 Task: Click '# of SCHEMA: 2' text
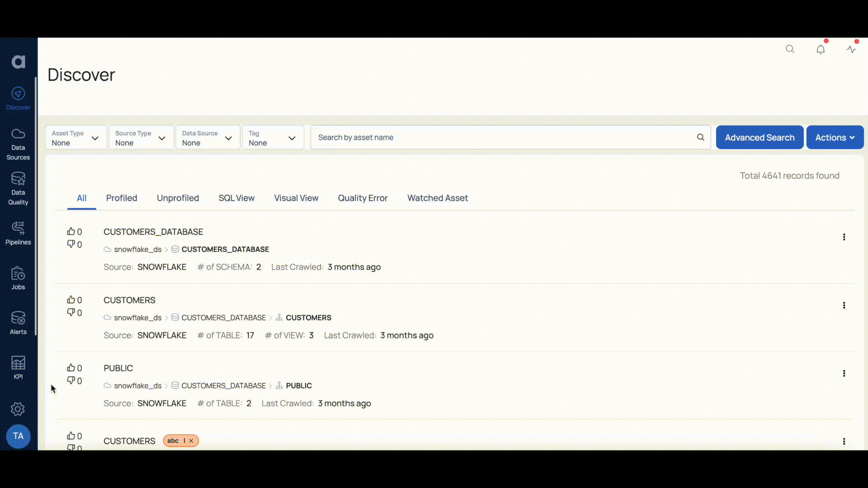229,267
